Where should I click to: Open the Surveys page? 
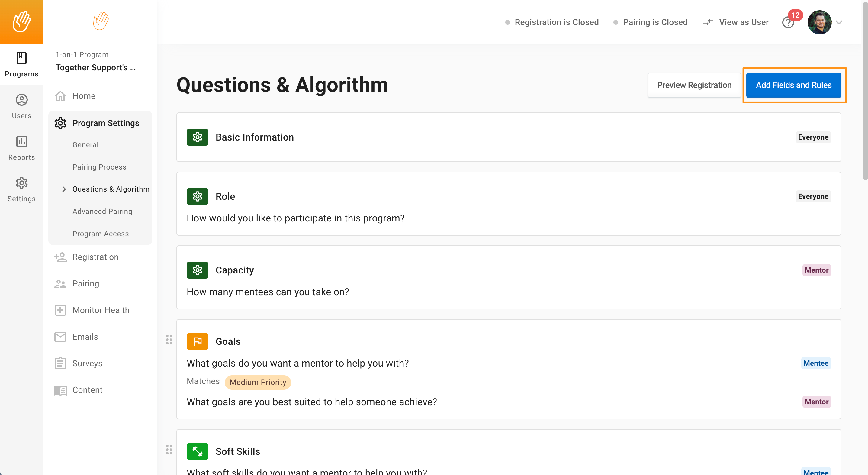point(87,363)
